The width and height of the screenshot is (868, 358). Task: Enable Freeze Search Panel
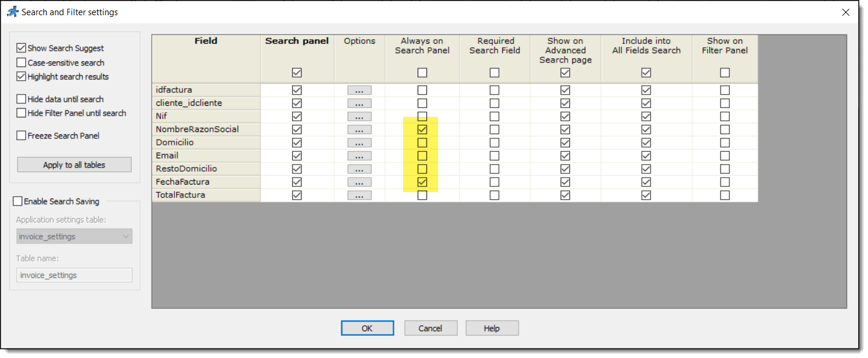(22, 135)
